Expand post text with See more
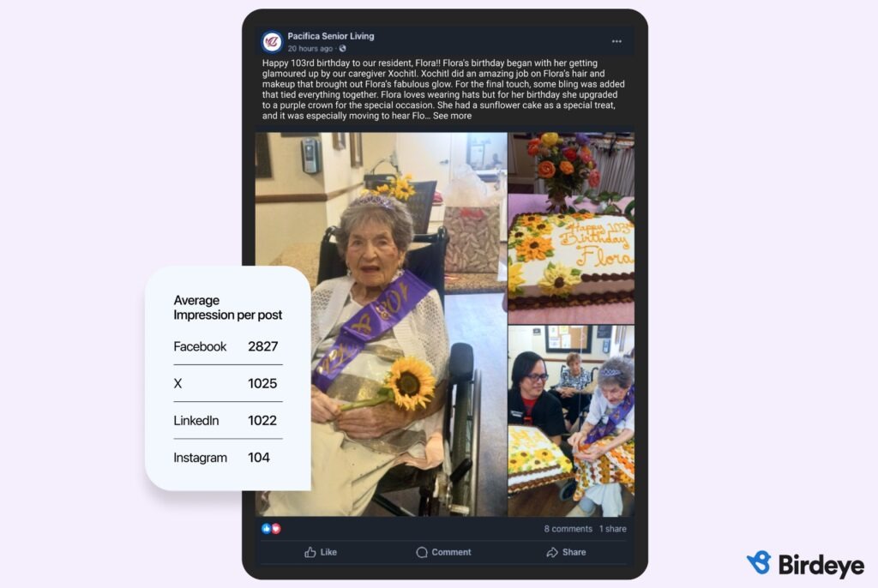This screenshot has height=588, width=878. (x=452, y=116)
